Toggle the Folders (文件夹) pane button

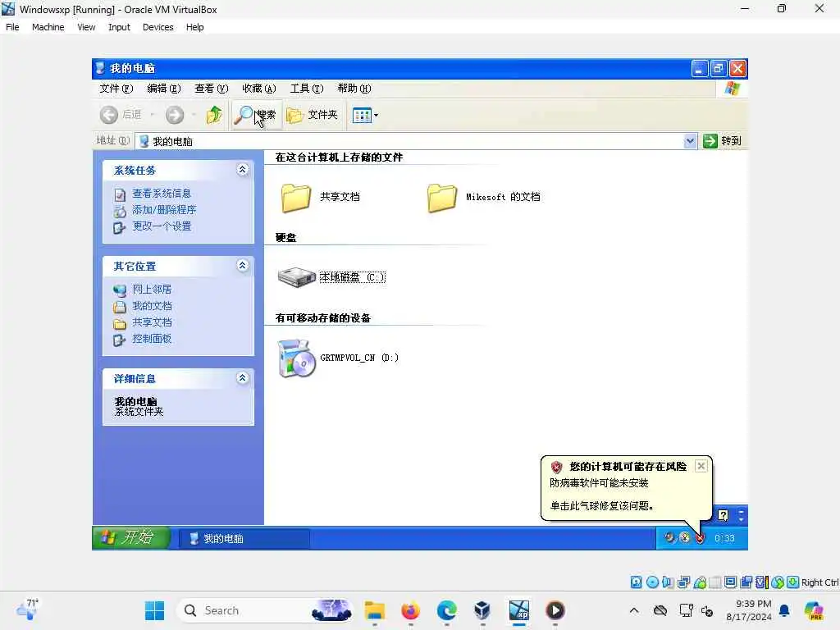[313, 115]
